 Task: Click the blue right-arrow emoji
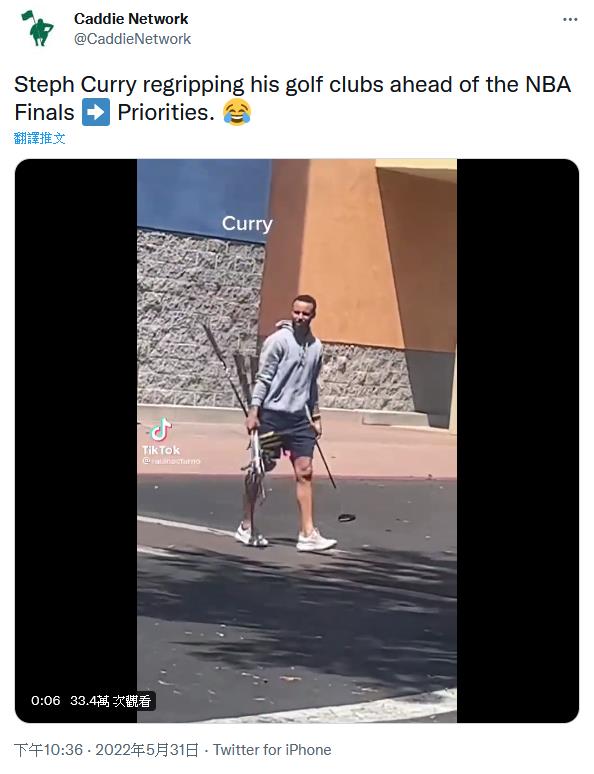click(96, 112)
